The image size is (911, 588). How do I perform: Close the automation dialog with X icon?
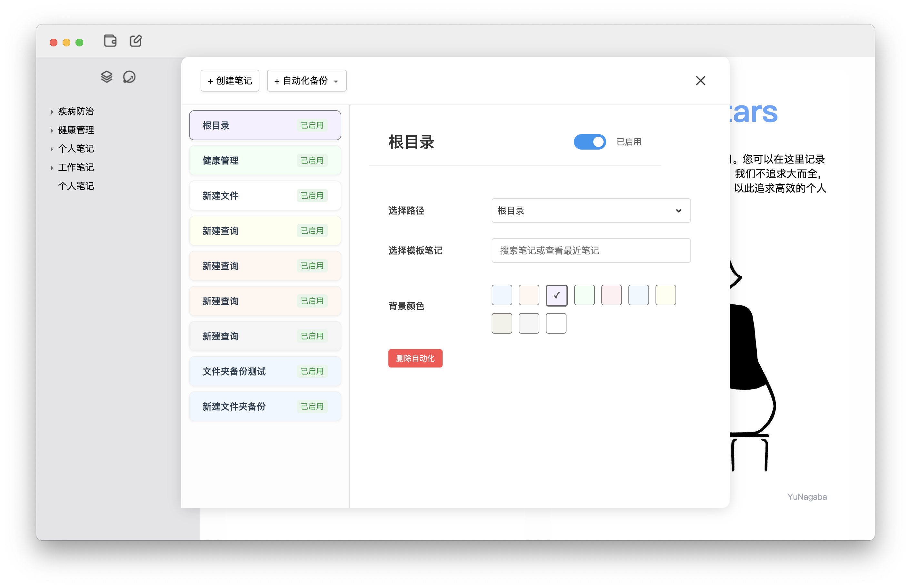coord(700,81)
